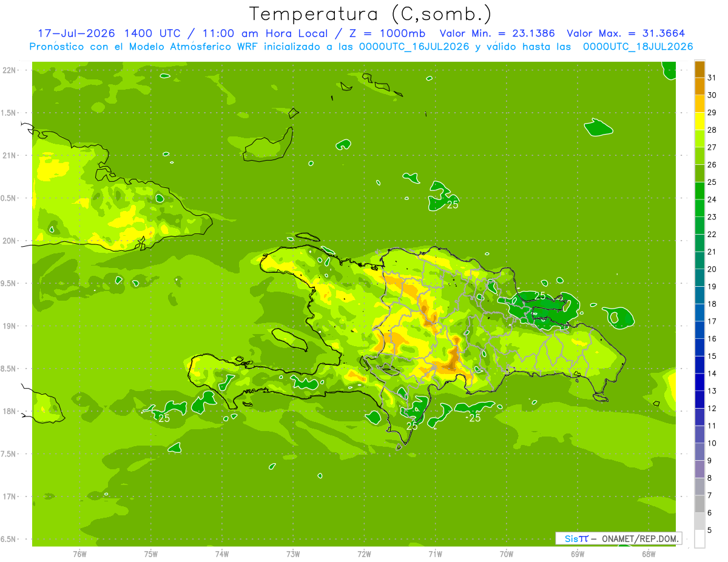The image size is (728, 562).
Task: Click the "8.5N" latitude axis label
Action: point(9,369)
